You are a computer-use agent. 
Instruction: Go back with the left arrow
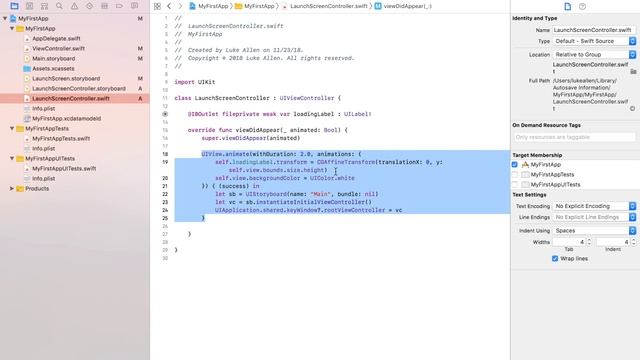point(169,6)
